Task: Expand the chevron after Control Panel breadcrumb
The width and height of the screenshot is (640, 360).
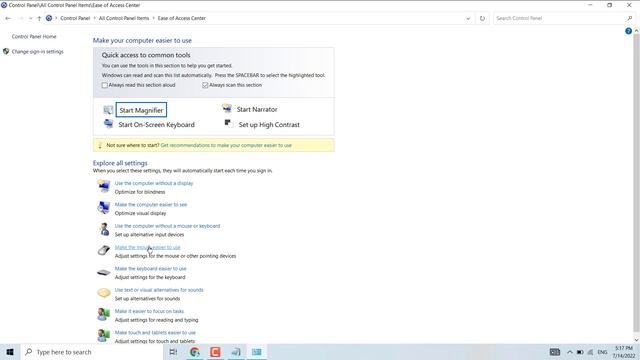Action: coord(94,18)
